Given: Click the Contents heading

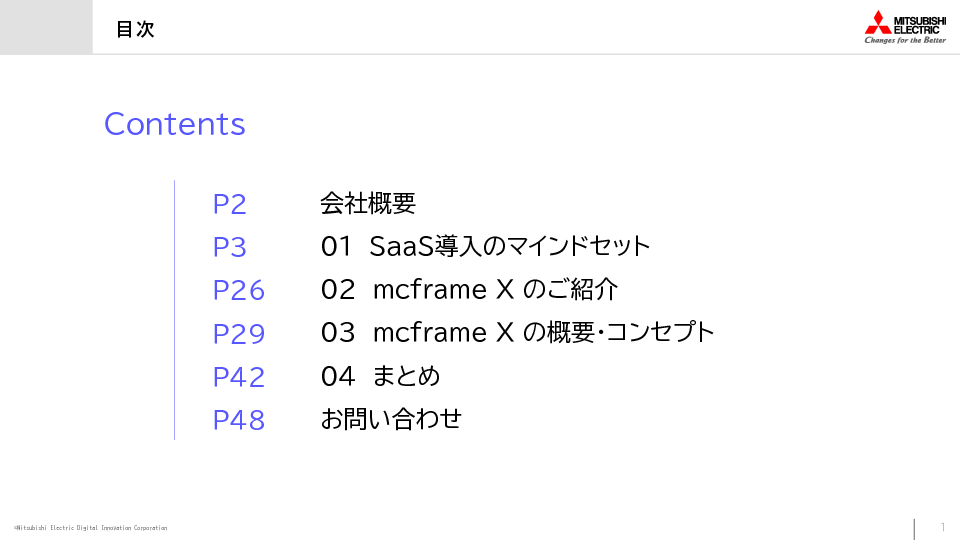Looking at the screenshot, I should tap(175, 124).
